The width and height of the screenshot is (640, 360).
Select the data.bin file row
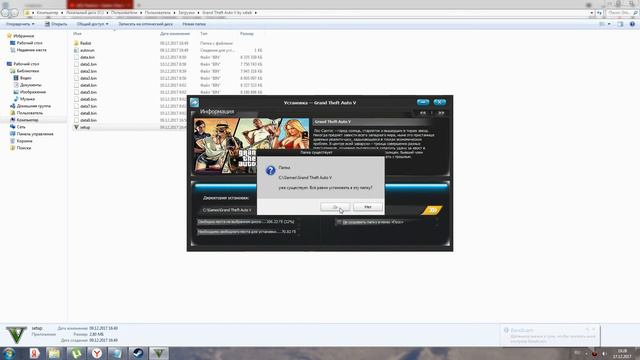click(x=167, y=57)
